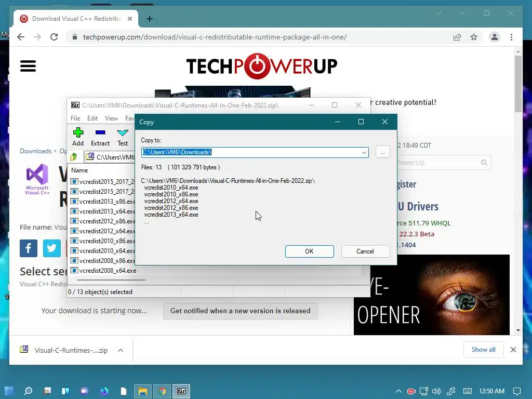Open the notification center icon
The image size is (532, 399).
517,391
